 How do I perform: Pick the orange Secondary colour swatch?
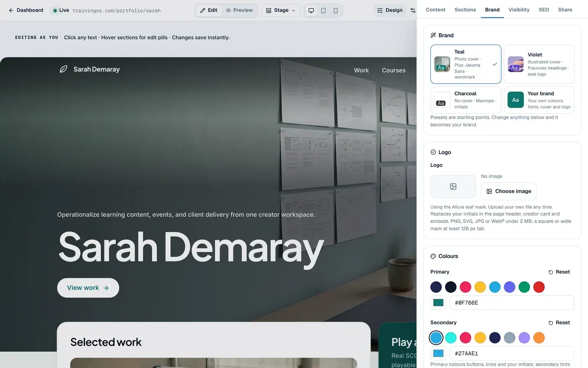tap(539, 338)
